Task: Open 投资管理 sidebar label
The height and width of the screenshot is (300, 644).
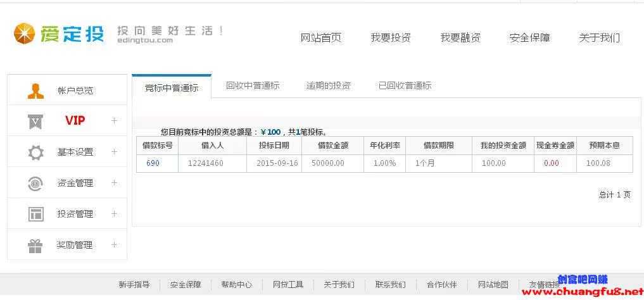Action: point(75,214)
